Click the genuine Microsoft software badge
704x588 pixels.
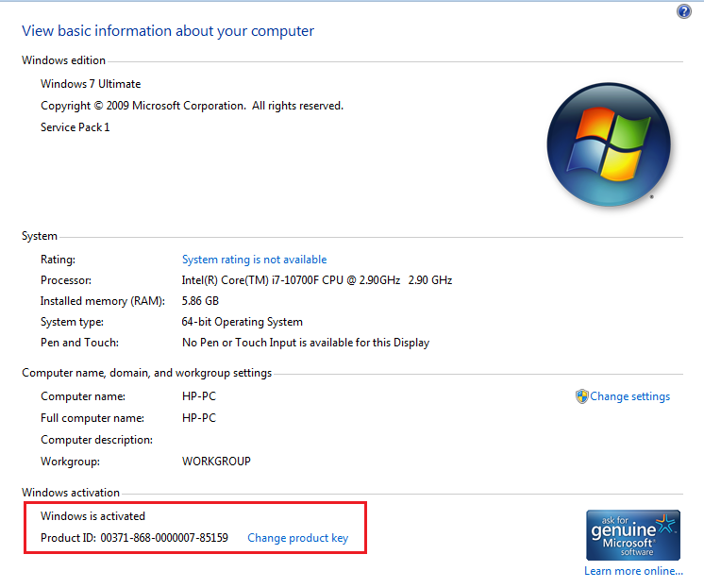pyautogui.click(x=633, y=535)
